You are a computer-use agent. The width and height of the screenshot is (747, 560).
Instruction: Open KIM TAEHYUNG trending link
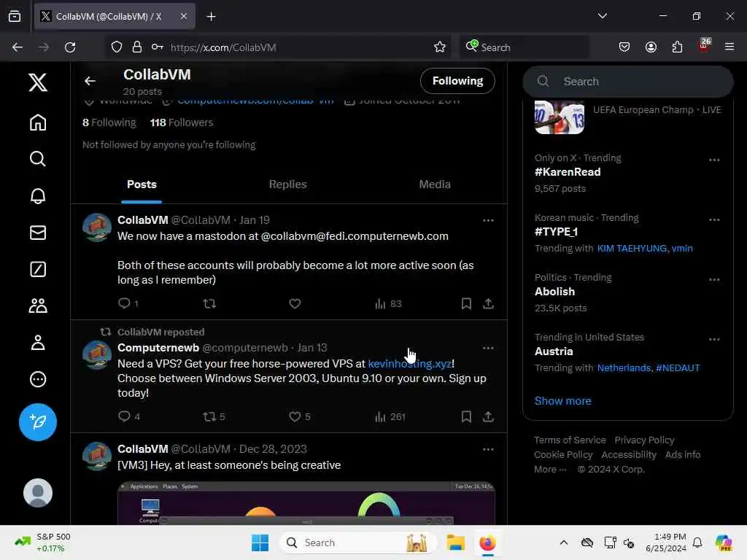(632, 249)
